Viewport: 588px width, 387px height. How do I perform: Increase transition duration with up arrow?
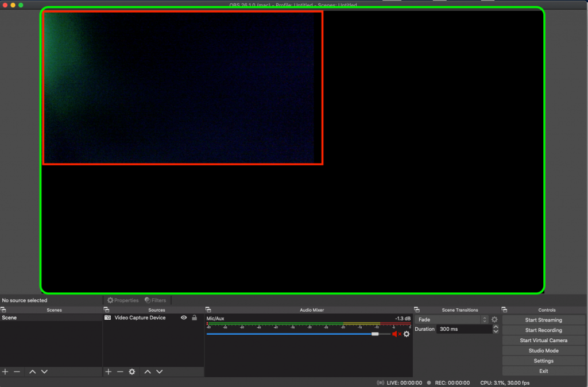click(496, 327)
